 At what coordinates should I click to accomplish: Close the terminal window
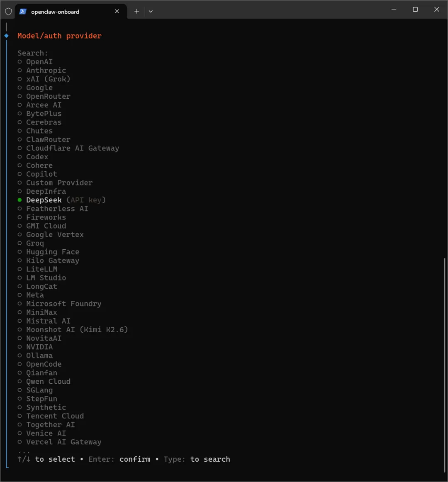coord(437,9)
